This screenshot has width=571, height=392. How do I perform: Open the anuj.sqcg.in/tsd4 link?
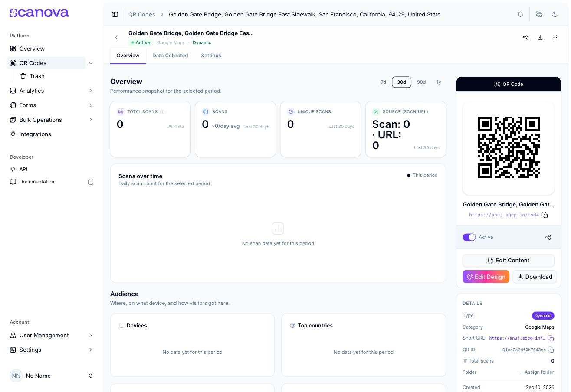[x=504, y=215]
